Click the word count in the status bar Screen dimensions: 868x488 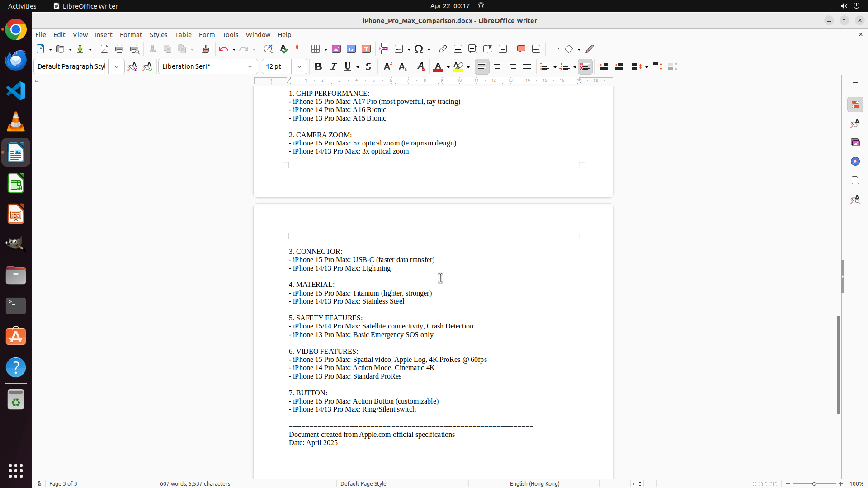[195, 483]
